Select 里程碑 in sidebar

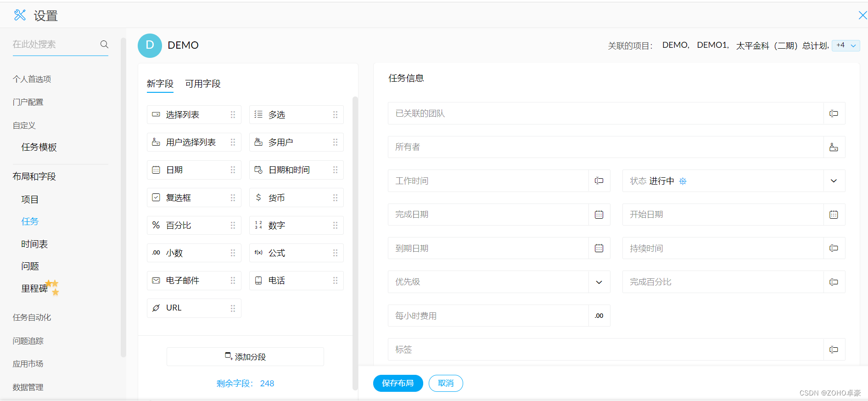(x=34, y=288)
